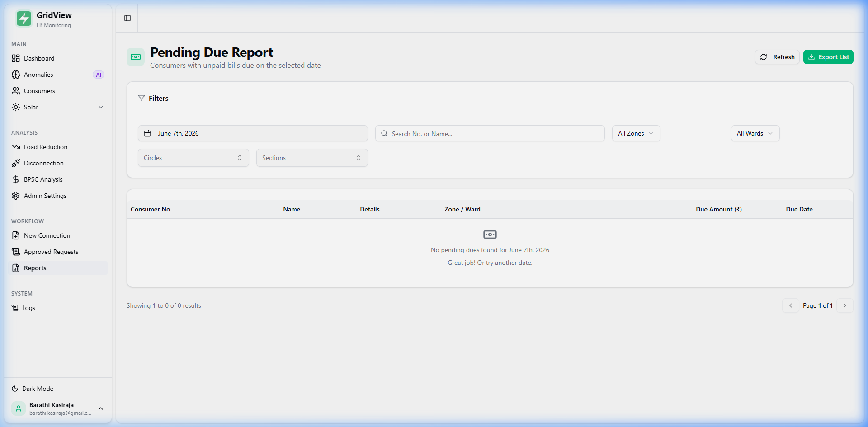Click the Logs scroll icon
The width and height of the screenshot is (868, 427).
[x=15, y=308]
